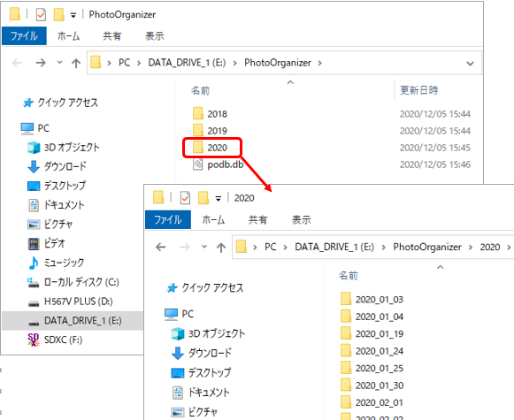Click back arrow in the 2020 window

[x=161, y=247]
